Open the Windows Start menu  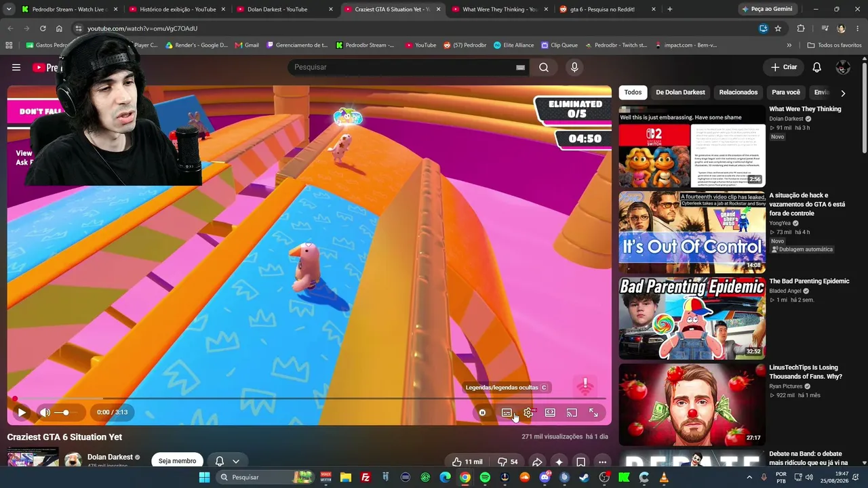tap(205, 477)
